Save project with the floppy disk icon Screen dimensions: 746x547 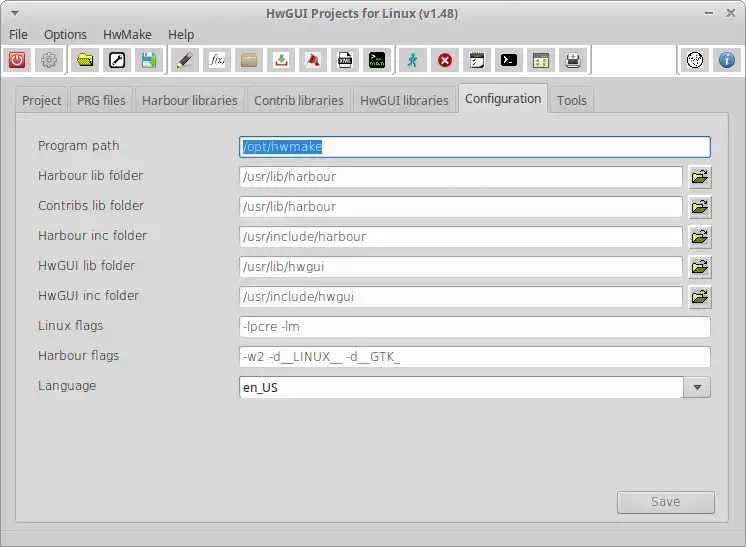tap(149, 60)
